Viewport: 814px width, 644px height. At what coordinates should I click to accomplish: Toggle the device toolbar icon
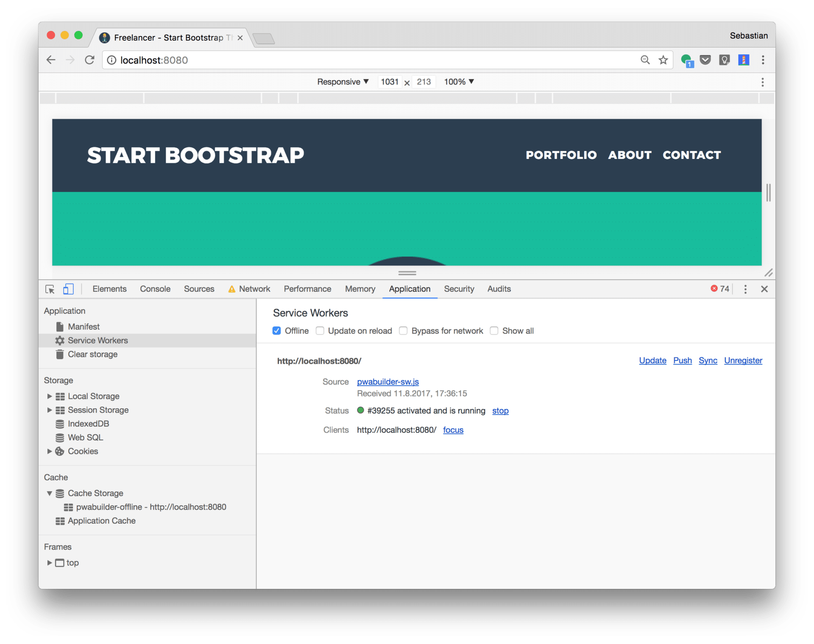pos(68,289)
